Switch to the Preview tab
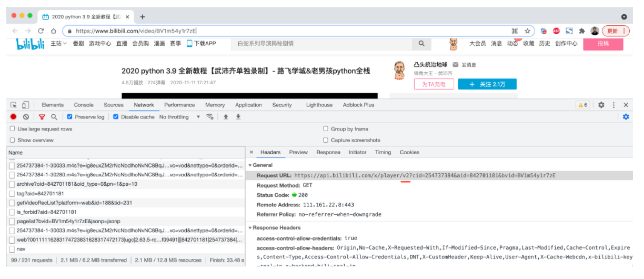 click(298, 152)
